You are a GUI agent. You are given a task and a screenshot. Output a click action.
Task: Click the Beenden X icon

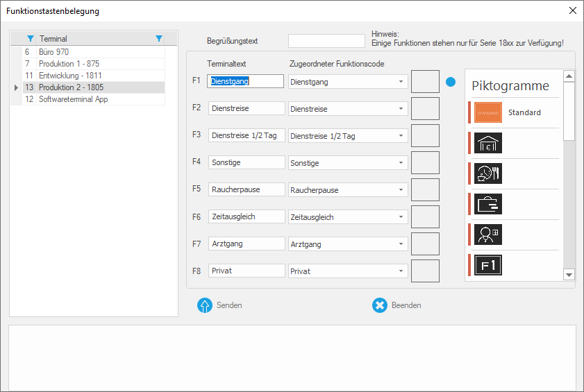(380, 305)
